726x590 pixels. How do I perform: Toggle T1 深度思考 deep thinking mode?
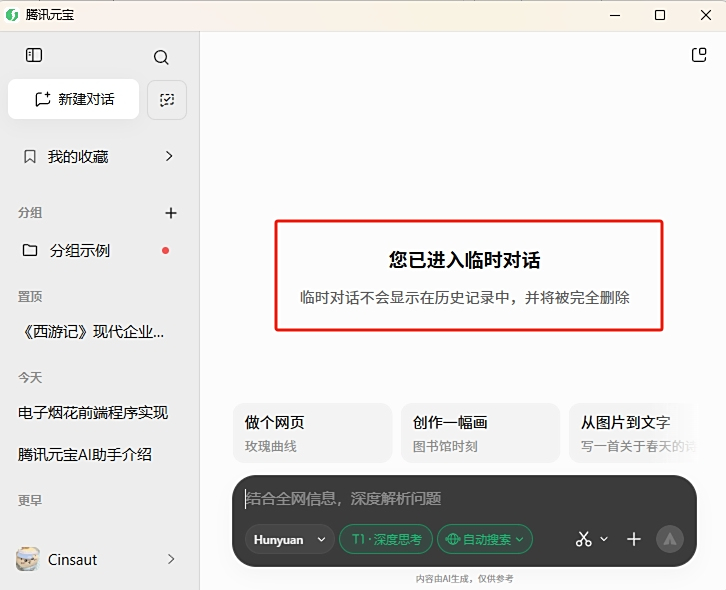(x=386, y=539)
